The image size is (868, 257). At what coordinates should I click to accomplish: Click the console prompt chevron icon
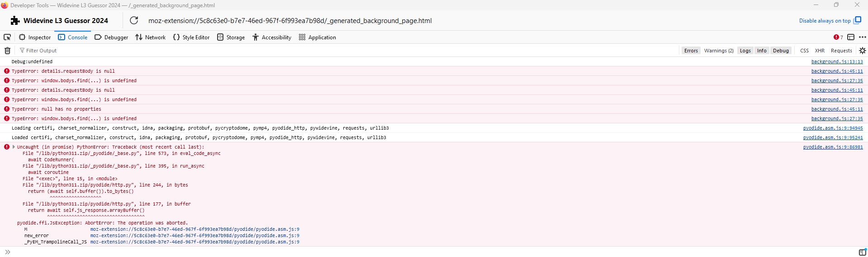(8, 252)
